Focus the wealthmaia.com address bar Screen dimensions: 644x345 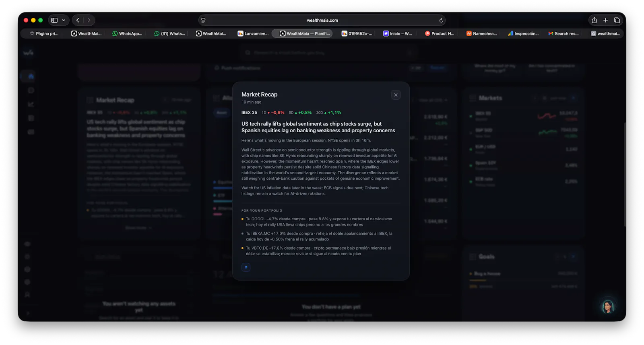click(x=322, y=20)
